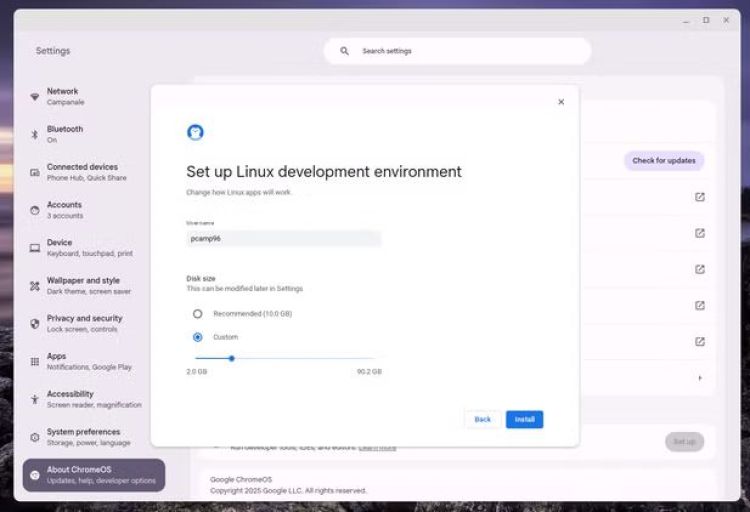This screenshot has width=750, height=512.
Task: Click the Network Wi-Fi icon in sidebar
Action: point(35,97)
